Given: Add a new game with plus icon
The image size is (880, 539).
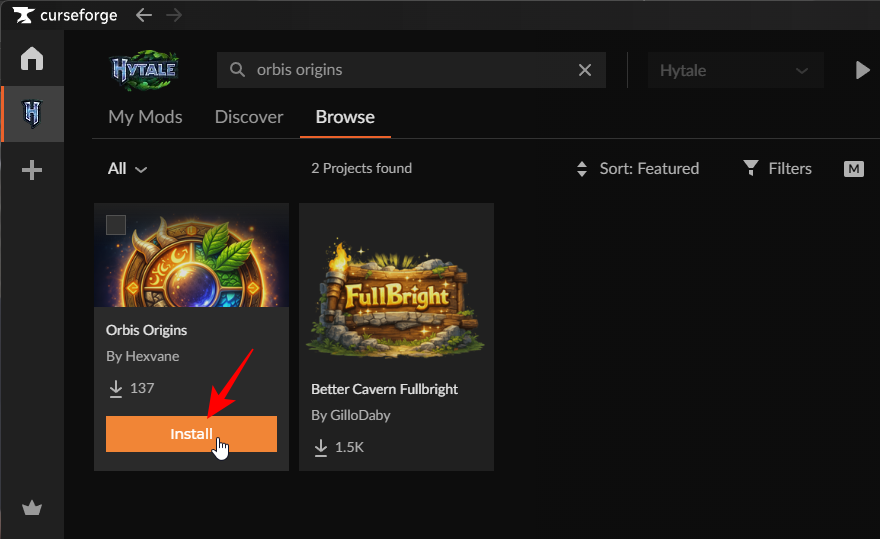Looking at the screenshot, I should pos(32,171).
